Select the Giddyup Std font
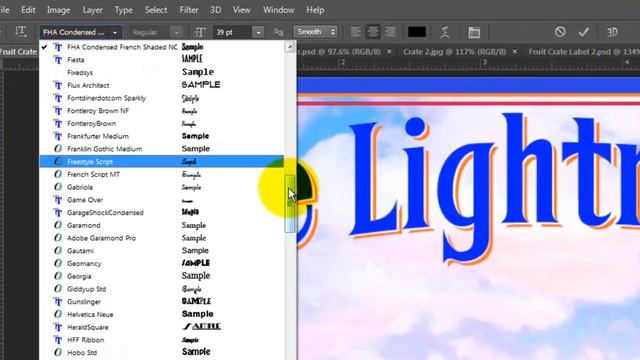This screenshot has width=640, height=360. [x=162, y=289]
